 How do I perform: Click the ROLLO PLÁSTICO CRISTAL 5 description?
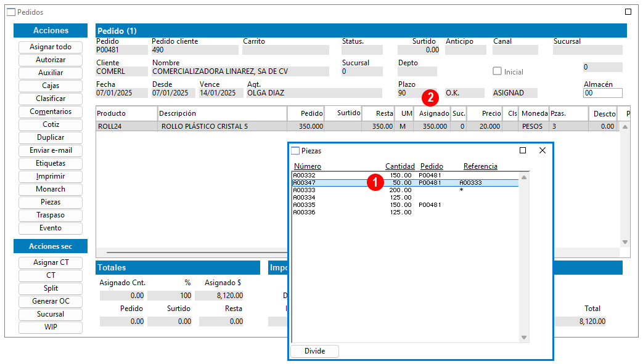223,126
